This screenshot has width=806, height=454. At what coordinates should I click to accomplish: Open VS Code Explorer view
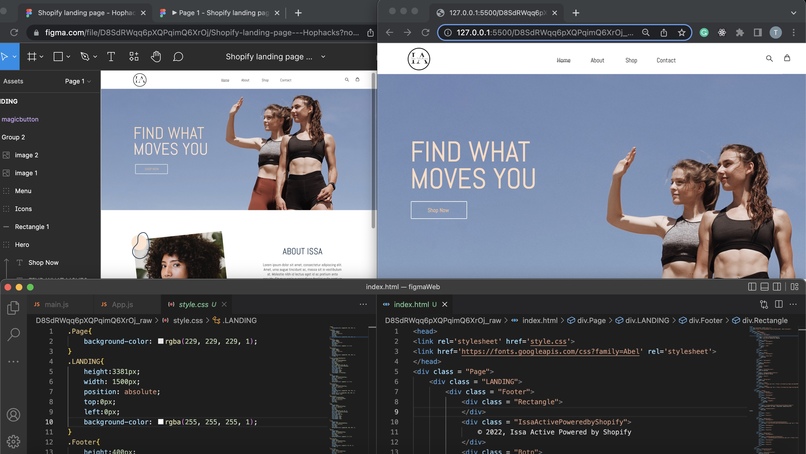tap(13, 307)
